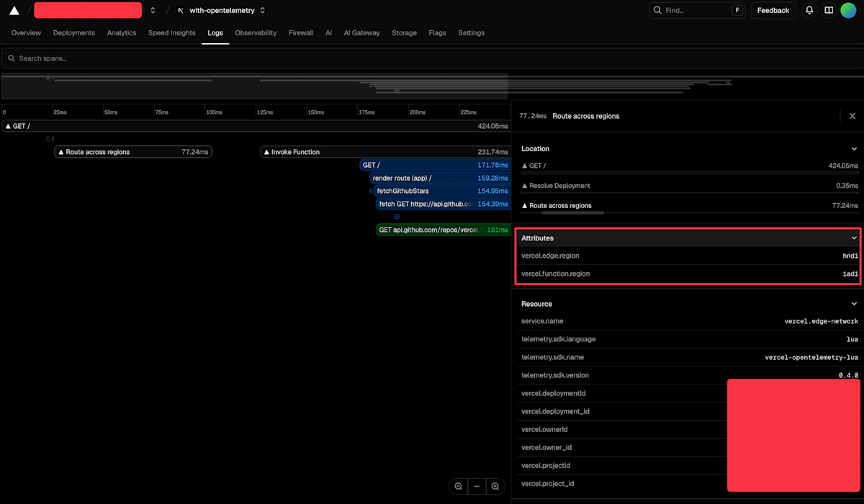
Task: Click the telemetry.sdk.name row
Action: 690,357
